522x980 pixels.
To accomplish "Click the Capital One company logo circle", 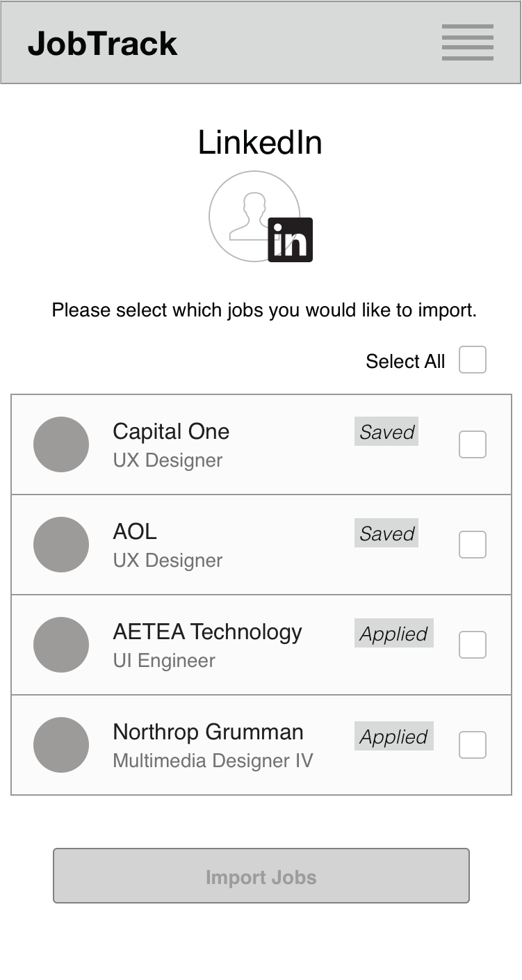I will (x=61, y=444).
